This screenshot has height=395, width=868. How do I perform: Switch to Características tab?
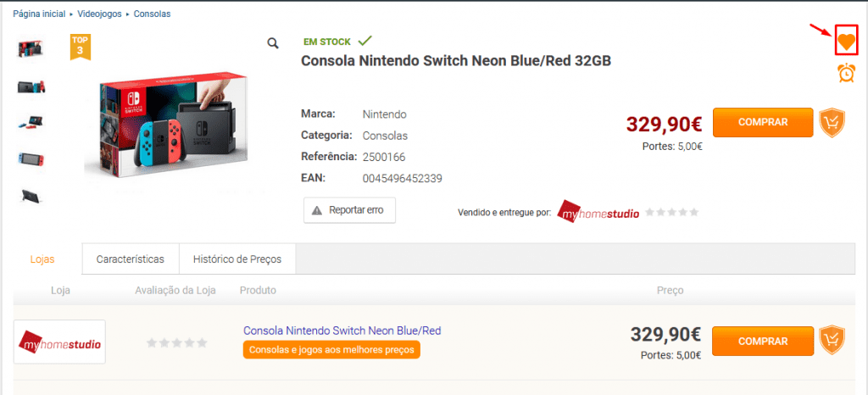tap(131, 259)
